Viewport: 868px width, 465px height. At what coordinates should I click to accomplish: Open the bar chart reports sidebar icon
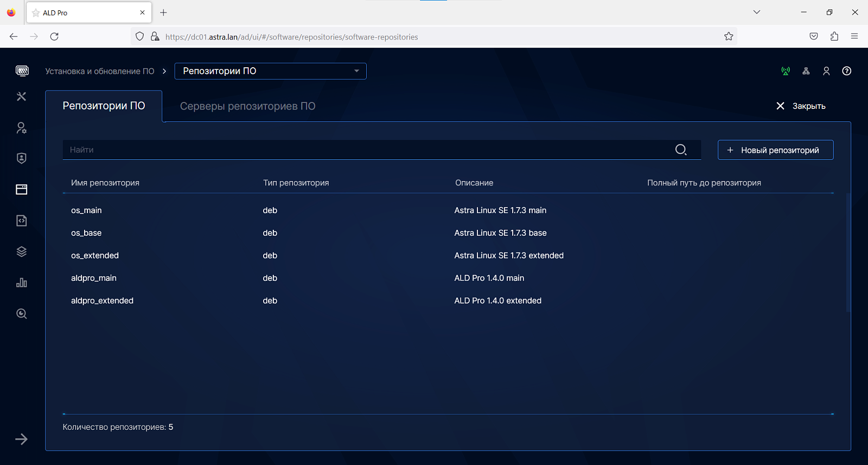[x=22, y=282]
